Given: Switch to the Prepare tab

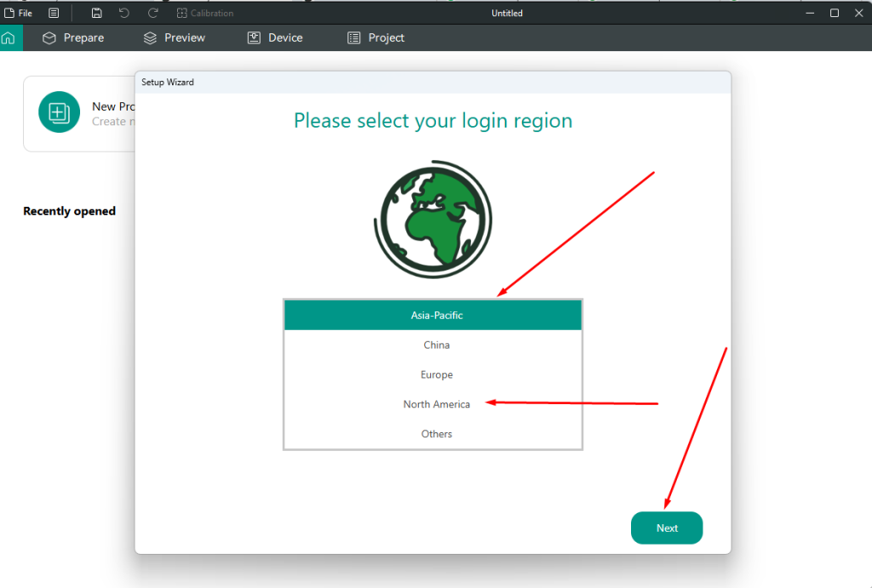Looking at the screenshot, I should (73, 37).
